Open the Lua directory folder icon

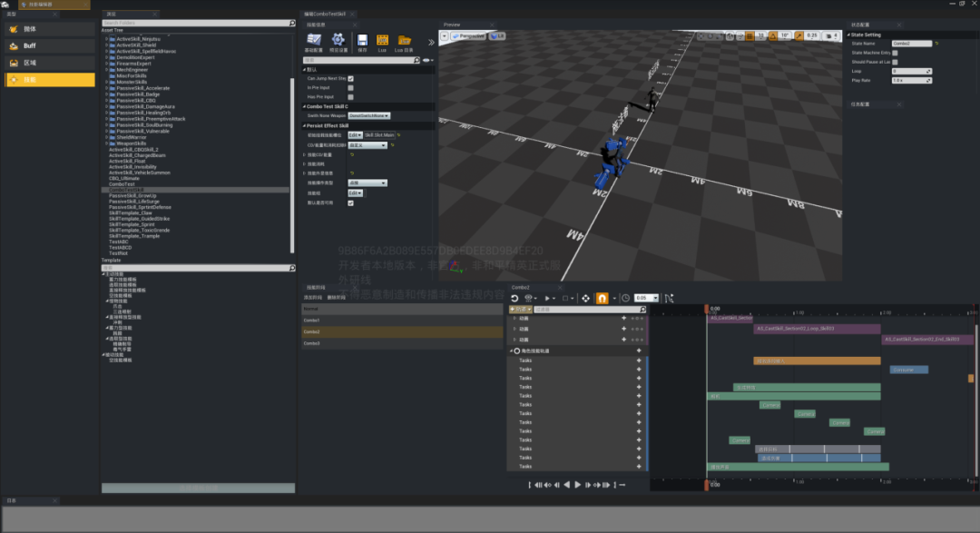[x=405, y=41]
